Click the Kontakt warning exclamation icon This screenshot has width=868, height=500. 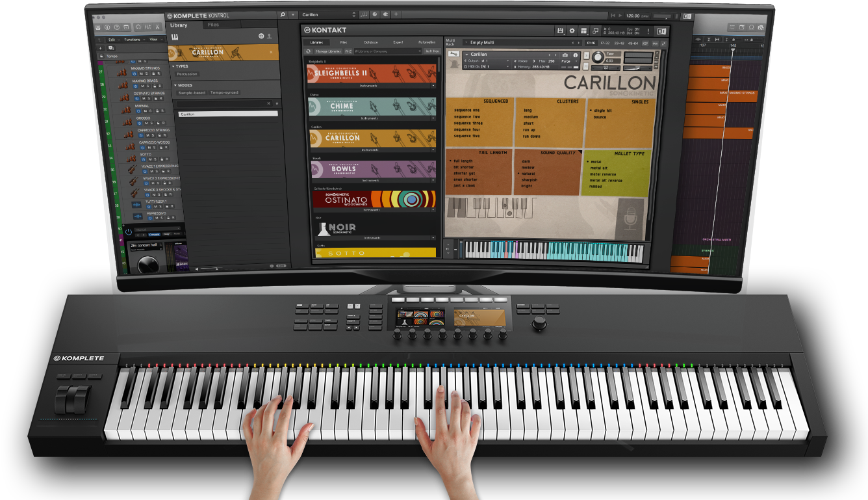(x=648, y=31)
